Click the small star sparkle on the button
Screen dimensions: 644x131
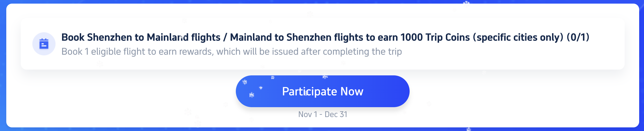click(261, 88)
